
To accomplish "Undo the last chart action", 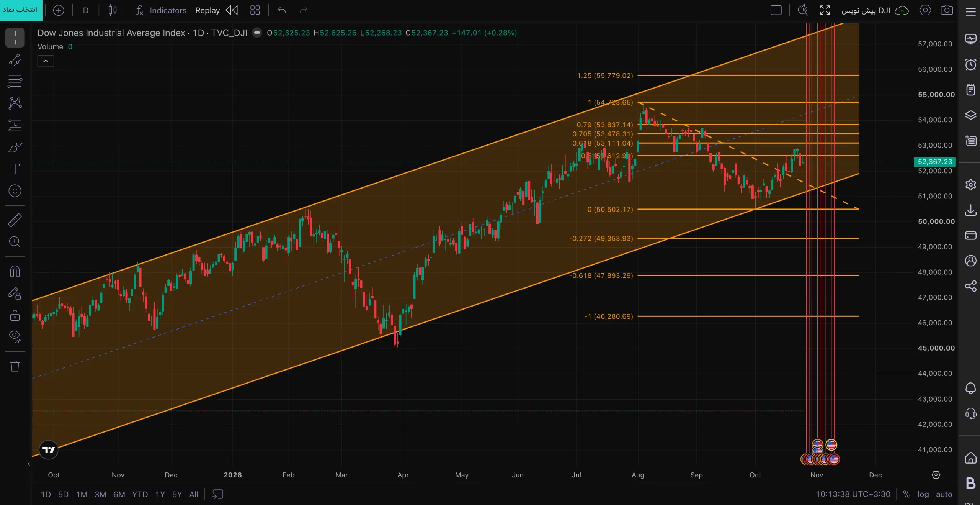I will (282, 10).
